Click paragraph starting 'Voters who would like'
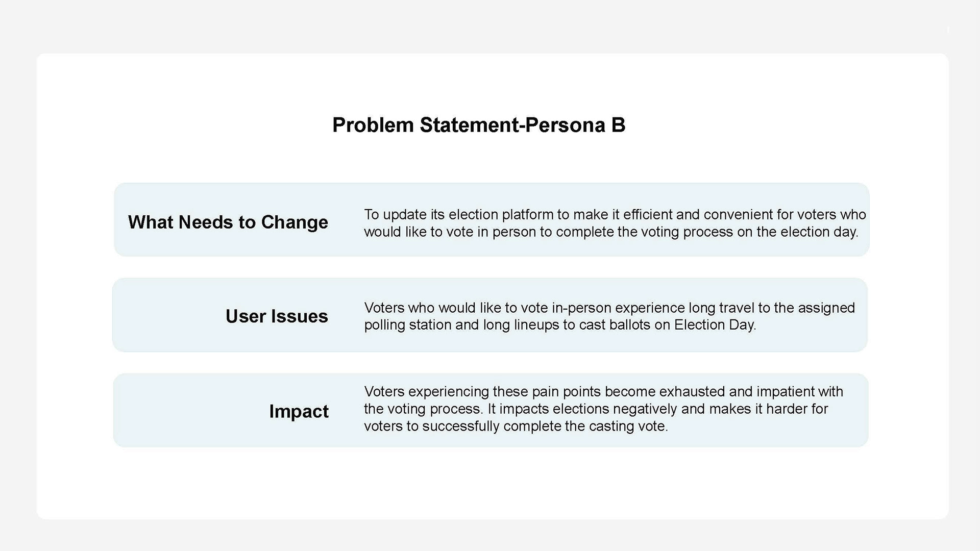 [x=609, y=316]
